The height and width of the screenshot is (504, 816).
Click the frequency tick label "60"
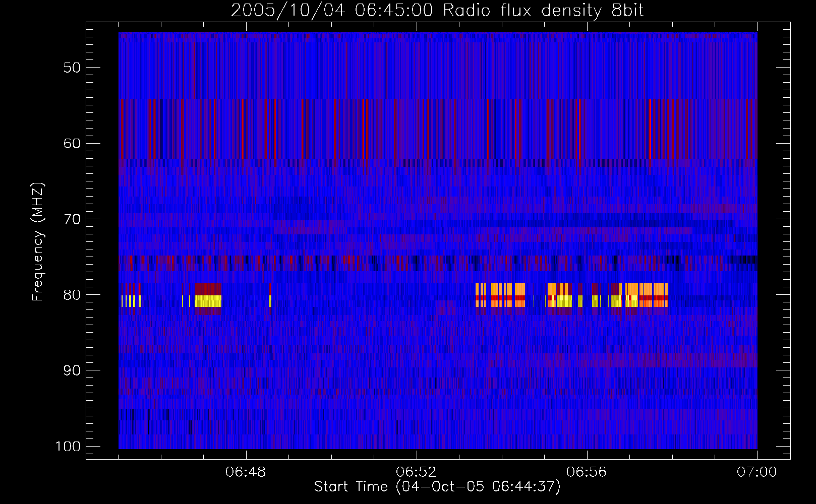pyautogui.click(x=72, y=143)
